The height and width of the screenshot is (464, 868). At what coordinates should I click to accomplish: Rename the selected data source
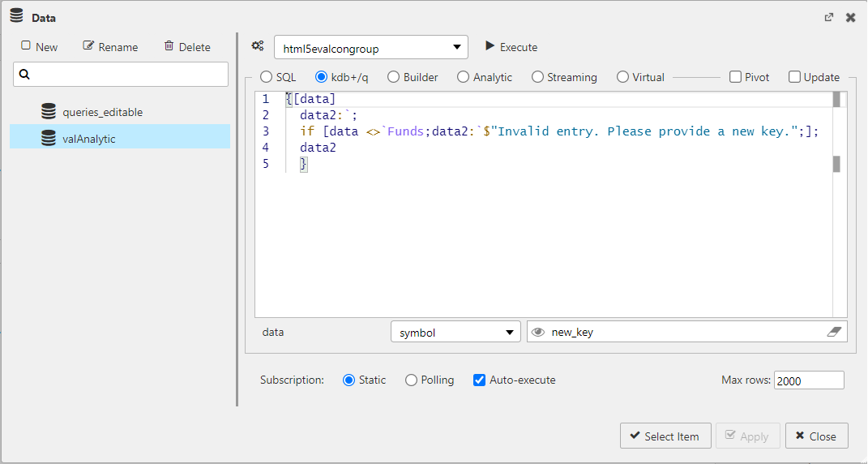pos(110,47)
